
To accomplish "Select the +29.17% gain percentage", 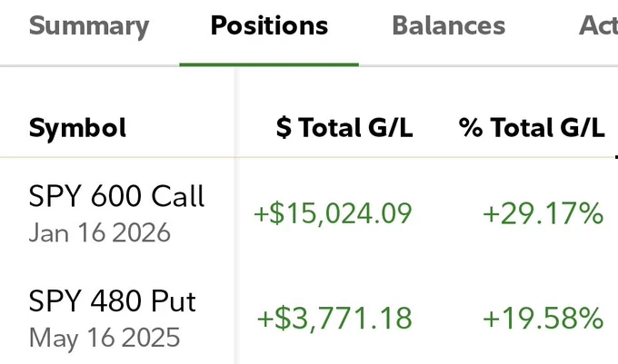I will point(543,213).
